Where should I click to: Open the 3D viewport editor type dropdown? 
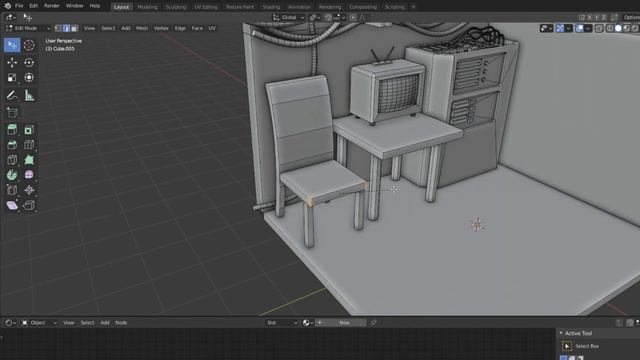point(10,17)
